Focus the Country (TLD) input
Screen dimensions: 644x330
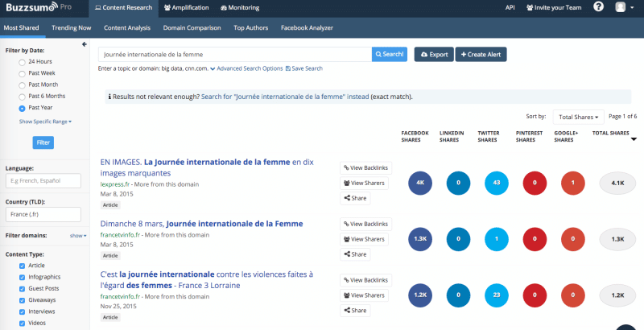pos(43,214)
